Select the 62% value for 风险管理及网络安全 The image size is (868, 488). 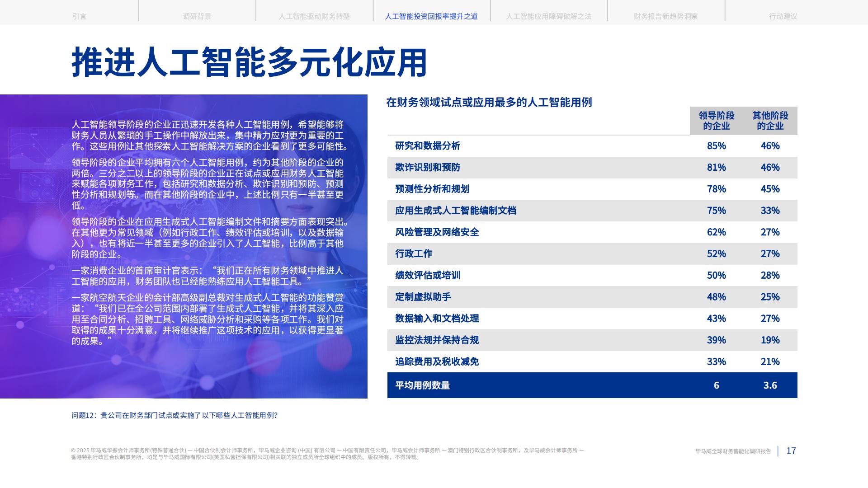[716, 232]
